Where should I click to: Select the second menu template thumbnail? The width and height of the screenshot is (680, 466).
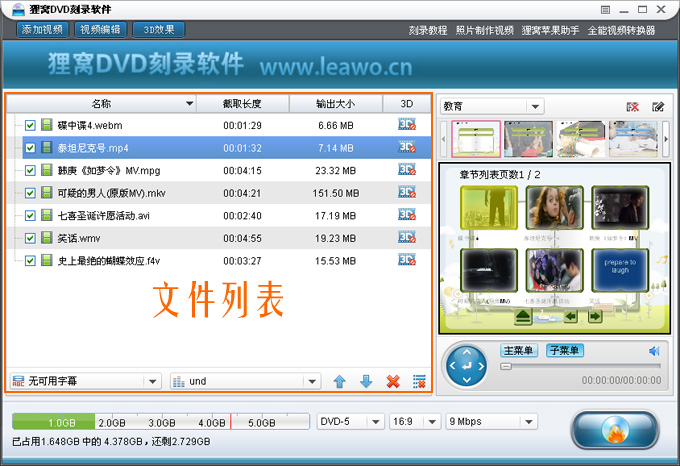[x=528, y=139]
